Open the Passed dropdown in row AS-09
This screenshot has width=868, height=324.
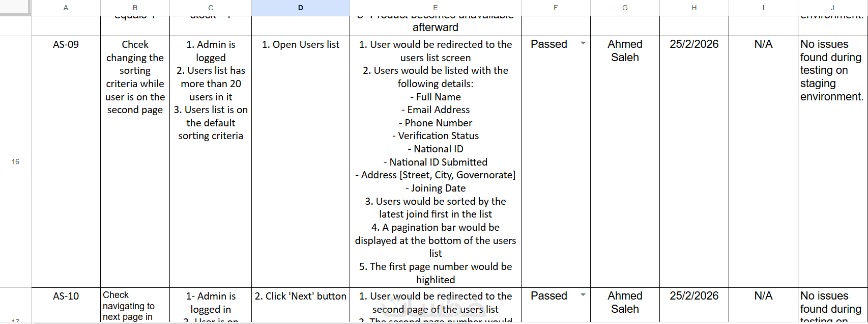(x=583, y=44)
